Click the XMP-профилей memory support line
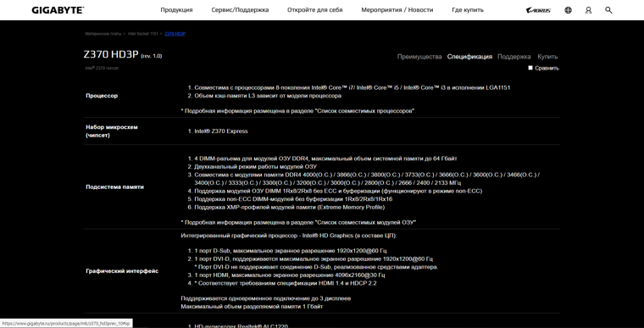 (x=290, y=207)
